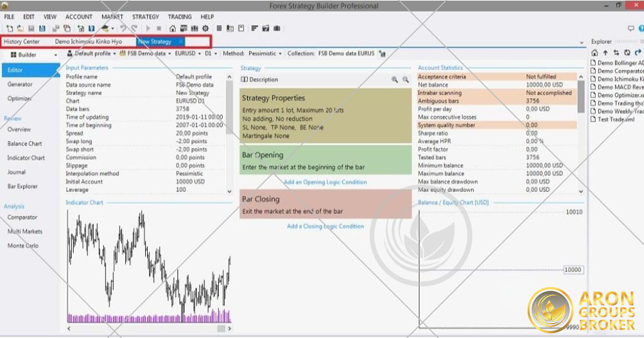Click the Redo arrow icon
644x338 pixels.
point(135,28)
